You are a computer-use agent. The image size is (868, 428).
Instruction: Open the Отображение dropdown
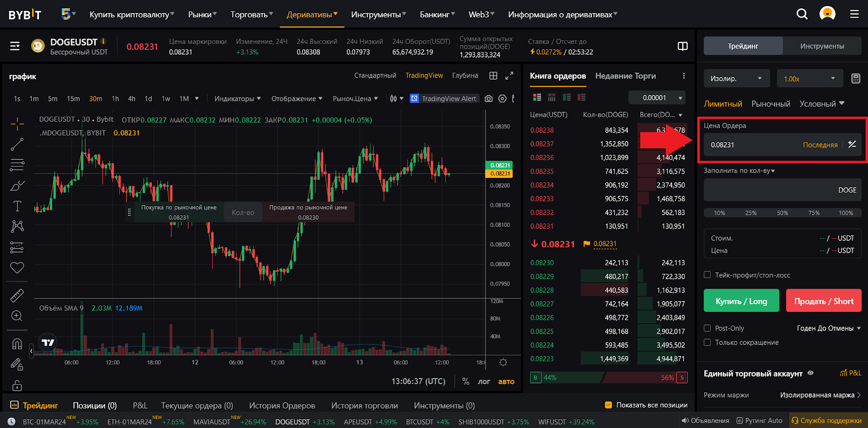[x=297, y=99]
